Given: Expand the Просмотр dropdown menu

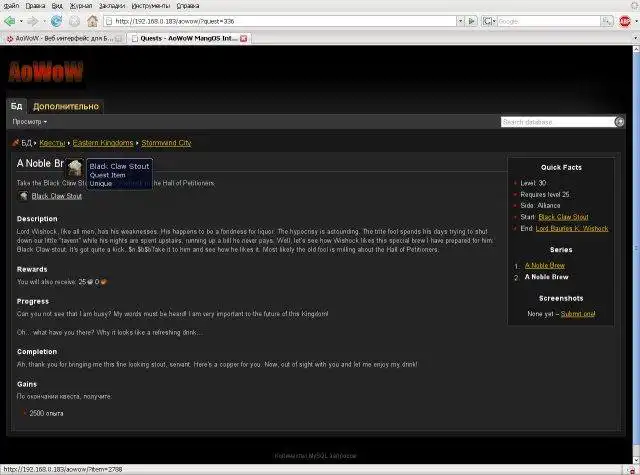Looking at the screenshot, I should pos(29,122).
